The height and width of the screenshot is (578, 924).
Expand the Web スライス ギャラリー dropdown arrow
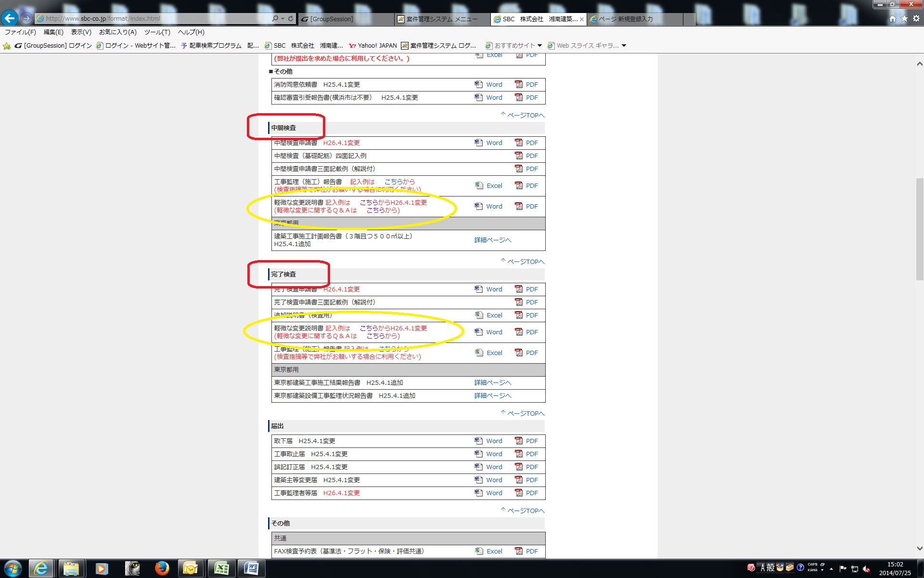click(624, 46)
